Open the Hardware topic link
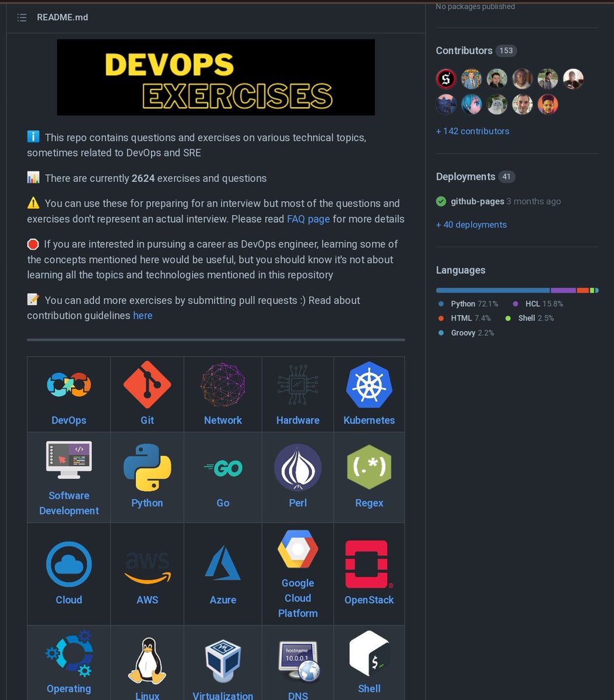 click(298, 420)
